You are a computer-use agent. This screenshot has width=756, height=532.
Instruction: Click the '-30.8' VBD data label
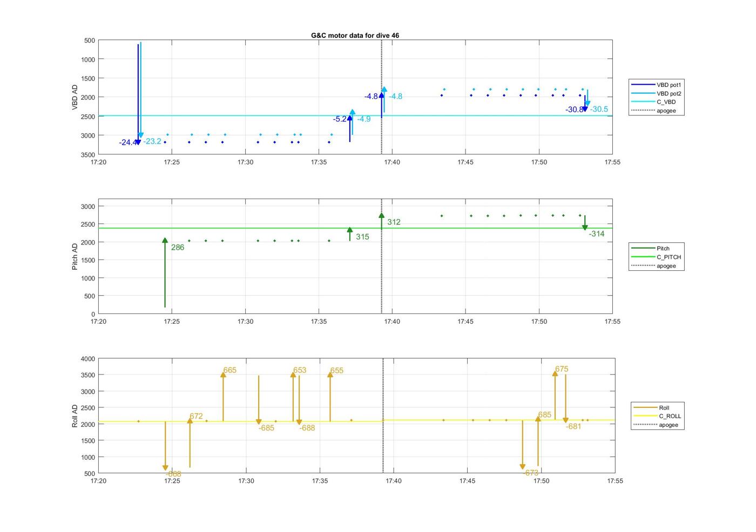click(x=574, y=110)
